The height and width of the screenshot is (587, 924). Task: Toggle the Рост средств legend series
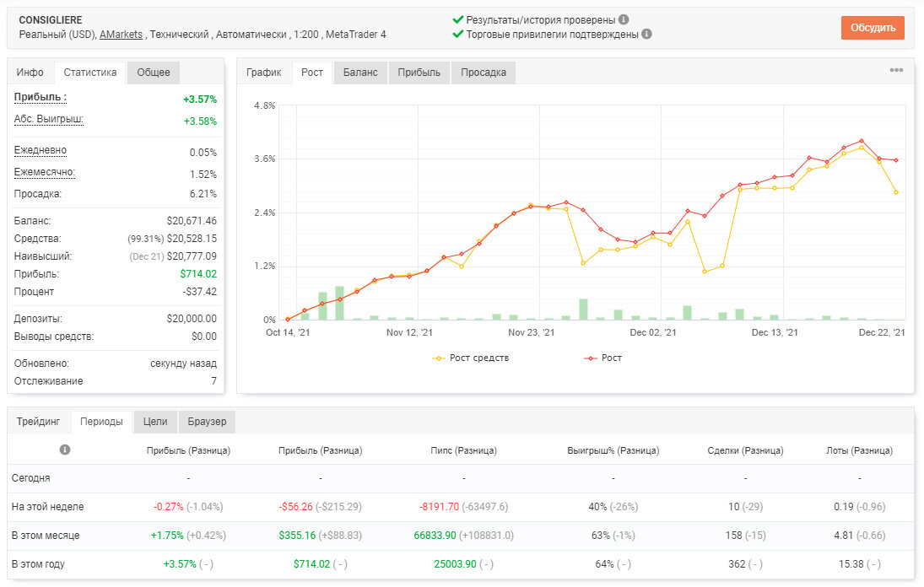[470, 358]
